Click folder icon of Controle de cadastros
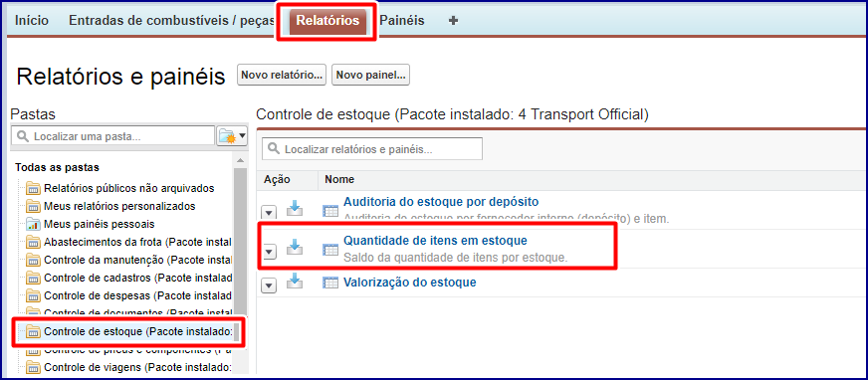Screen dimensions: 868x380 (34, 278)
